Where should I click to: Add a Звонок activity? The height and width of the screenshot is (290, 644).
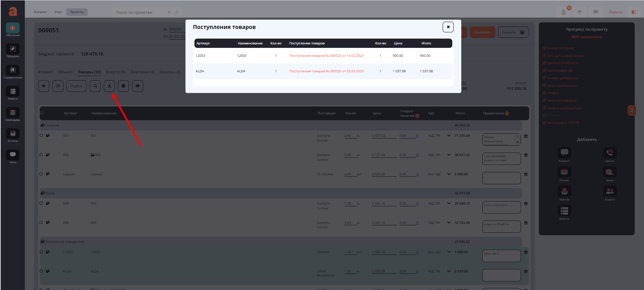[610, 154]
